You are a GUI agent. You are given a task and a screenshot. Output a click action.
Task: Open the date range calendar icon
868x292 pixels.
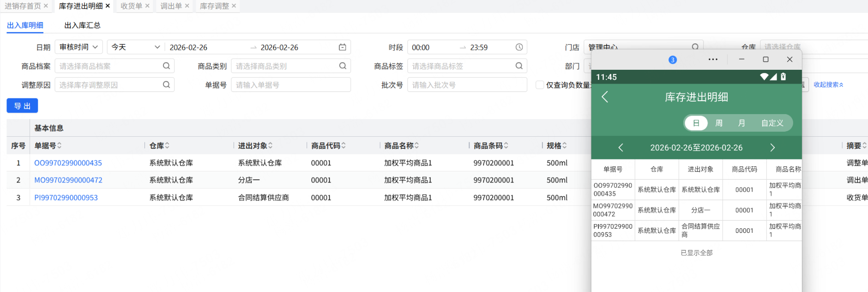pos(342,47)
